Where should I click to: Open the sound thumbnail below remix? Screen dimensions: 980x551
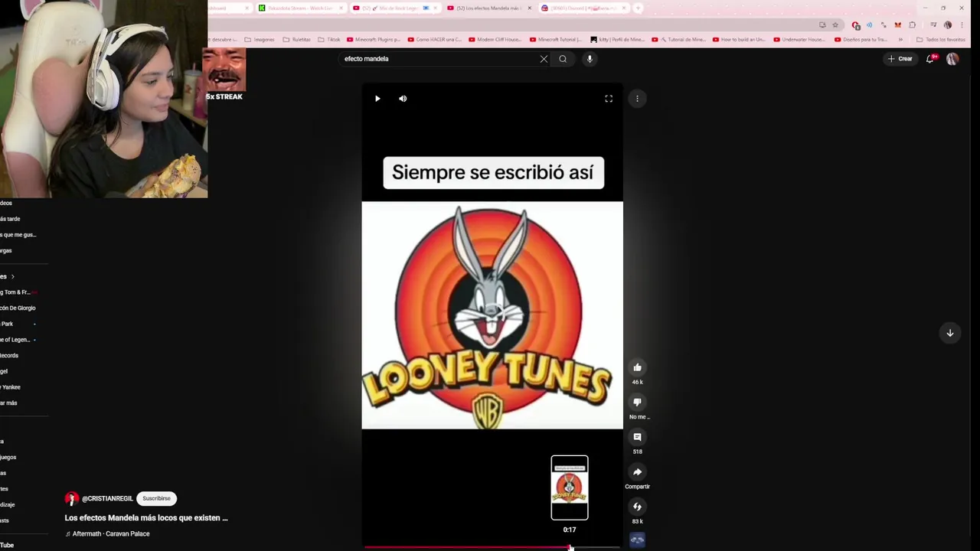pyautogui.click(x=637, y=540)
